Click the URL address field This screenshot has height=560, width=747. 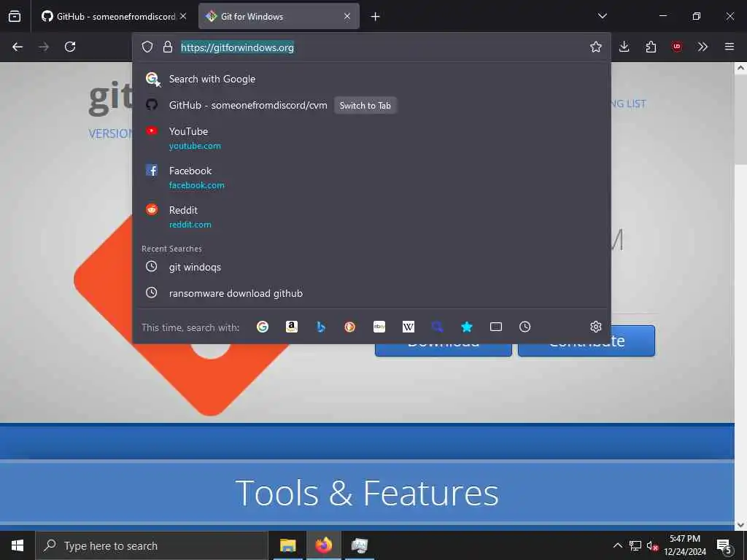(x=371, y=47)
